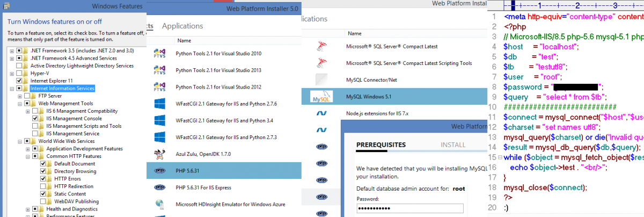Collapse the World Wide Web Services node
Image resolution: width=644 pixels, height=217 pixels.
[20, 141]
